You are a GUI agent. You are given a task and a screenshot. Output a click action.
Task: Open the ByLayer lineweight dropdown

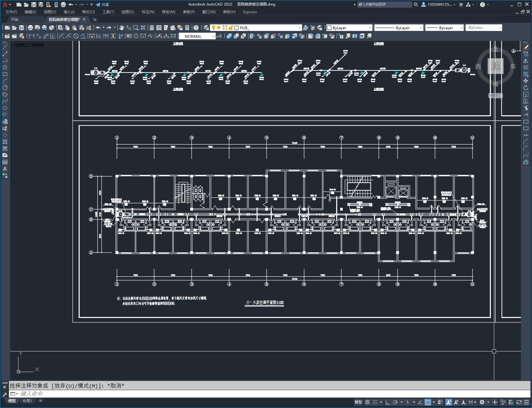461,28
